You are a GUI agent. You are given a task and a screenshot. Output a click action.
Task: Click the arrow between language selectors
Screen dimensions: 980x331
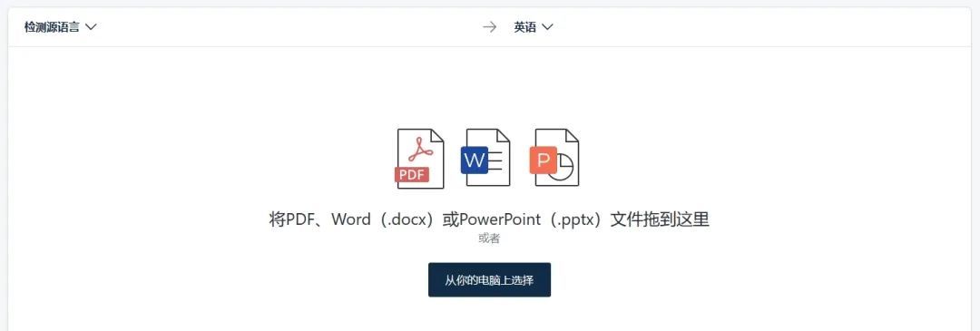click(x=489, y=27)
